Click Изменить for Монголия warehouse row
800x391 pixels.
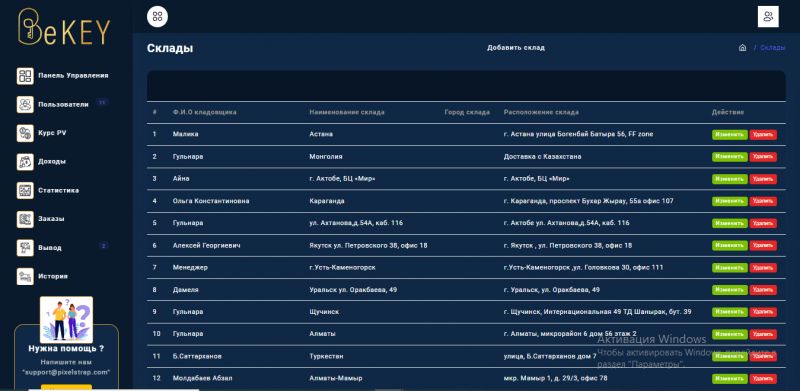tap(730, 157)
